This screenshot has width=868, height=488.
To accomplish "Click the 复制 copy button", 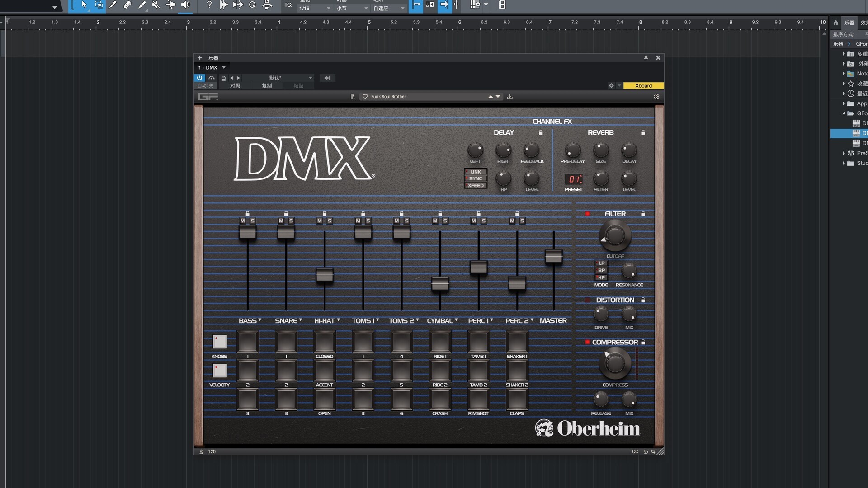I will click(267, 86).
